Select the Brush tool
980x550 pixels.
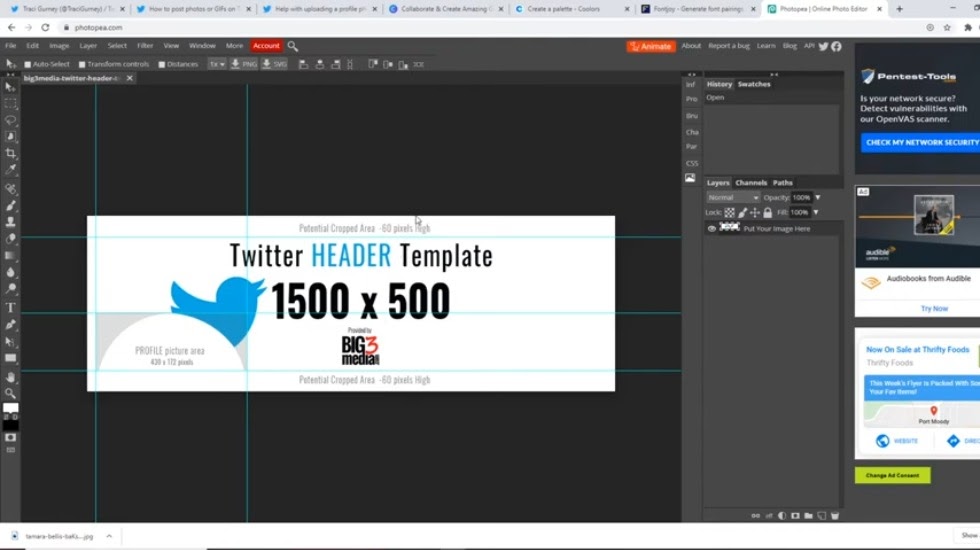coord(10,206)
